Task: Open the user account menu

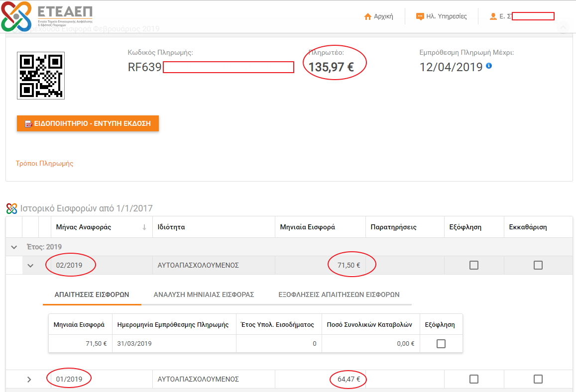Action: [522, 16]
